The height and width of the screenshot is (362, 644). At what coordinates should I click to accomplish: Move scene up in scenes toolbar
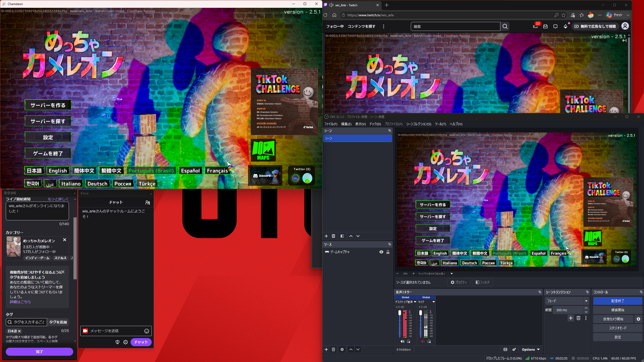[x=351, y=236]
